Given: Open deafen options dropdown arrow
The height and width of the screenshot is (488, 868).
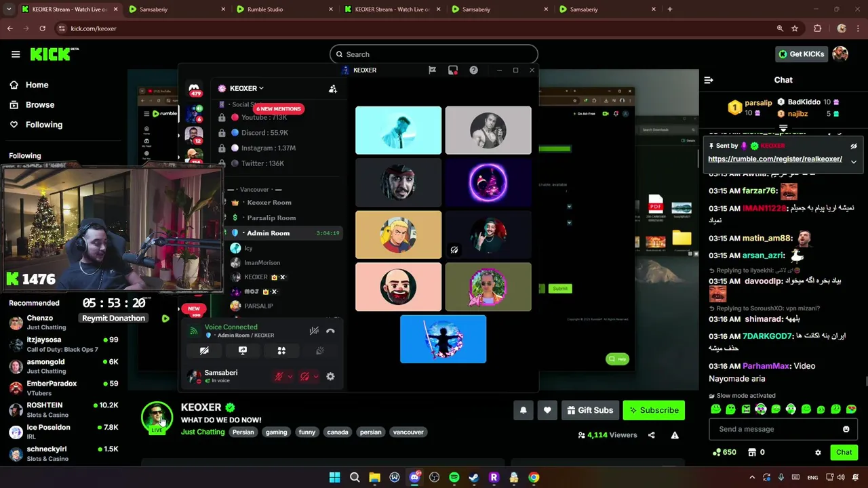Looking at the screenshot, I should tap(316, 377).
